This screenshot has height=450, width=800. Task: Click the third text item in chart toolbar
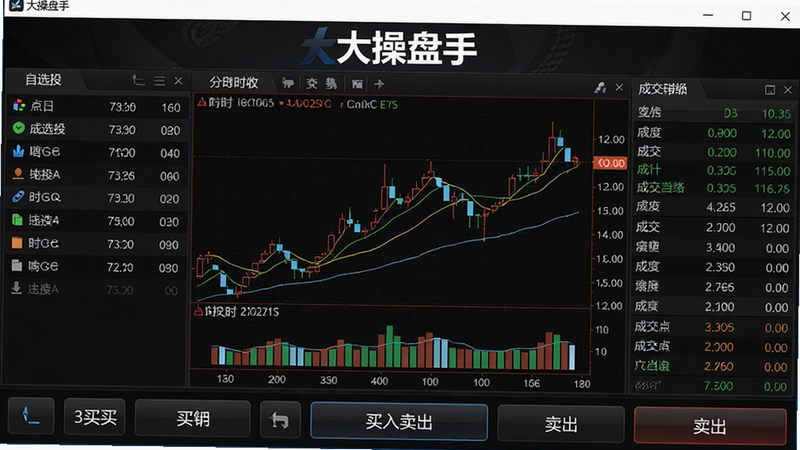[x=332, y=84]
